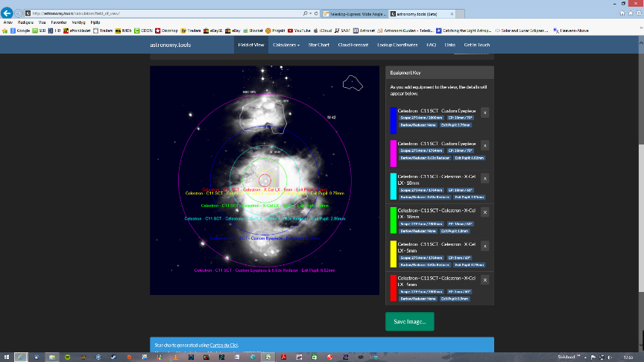Open the Cartes du Ciel link
Image resolution: width=644 pixels, height=362 pixels.
pos(224,345)
